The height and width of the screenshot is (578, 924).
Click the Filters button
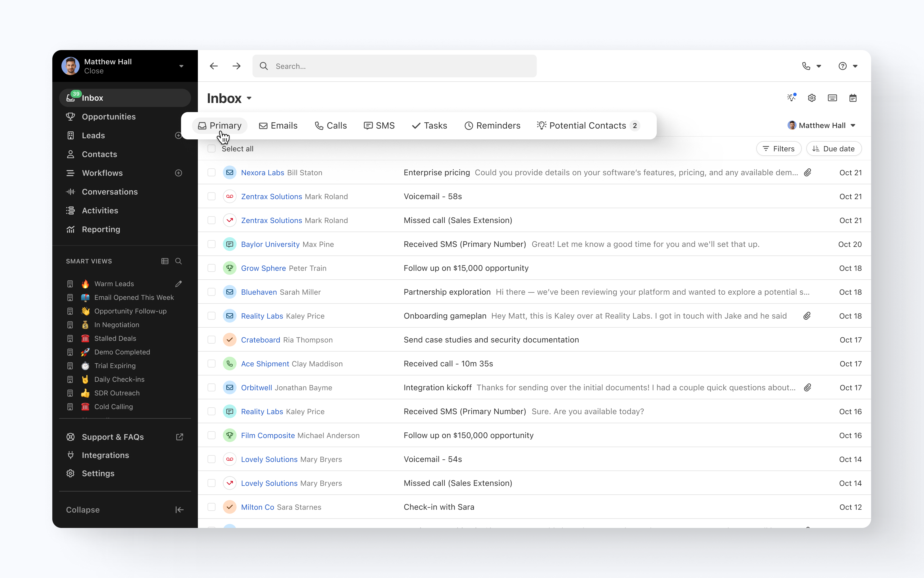(778, 149)
